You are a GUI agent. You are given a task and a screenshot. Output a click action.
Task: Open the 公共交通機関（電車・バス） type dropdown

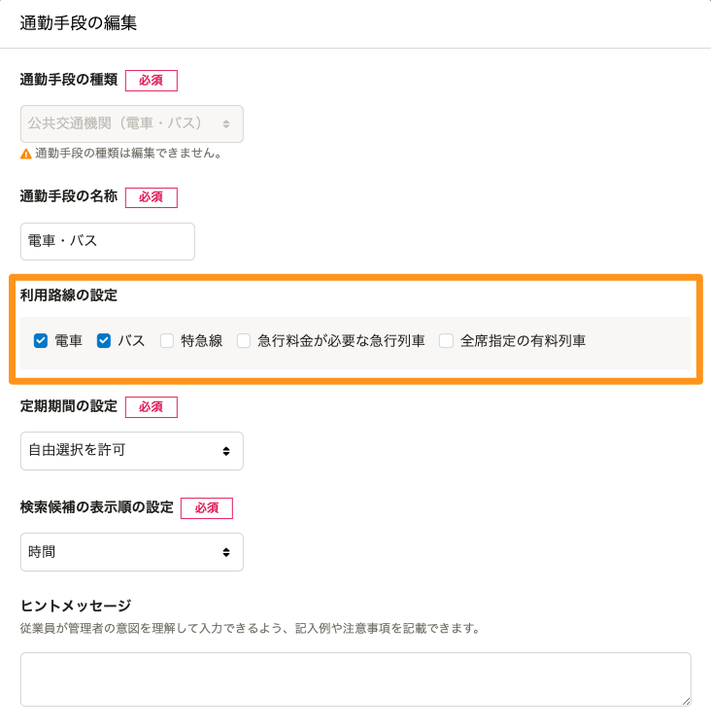coord(131,124)
